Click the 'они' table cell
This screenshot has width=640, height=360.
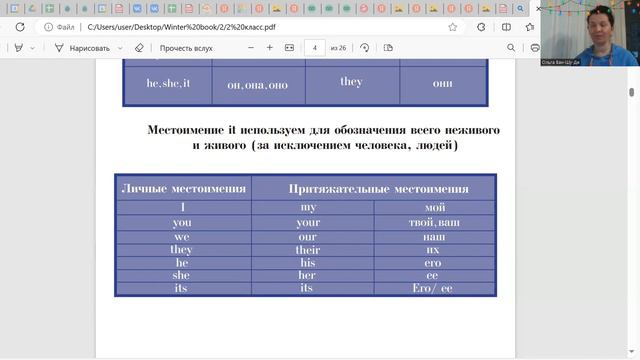(x=443, y=84)
